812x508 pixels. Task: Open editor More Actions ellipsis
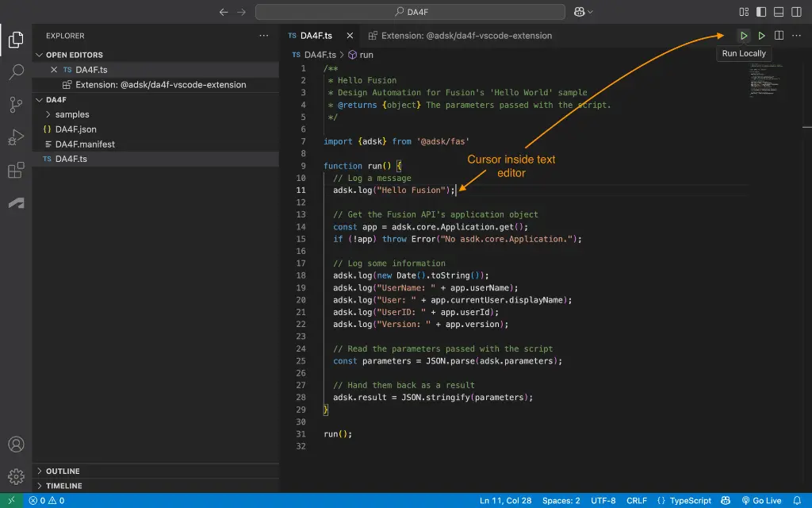pos(796,36)
